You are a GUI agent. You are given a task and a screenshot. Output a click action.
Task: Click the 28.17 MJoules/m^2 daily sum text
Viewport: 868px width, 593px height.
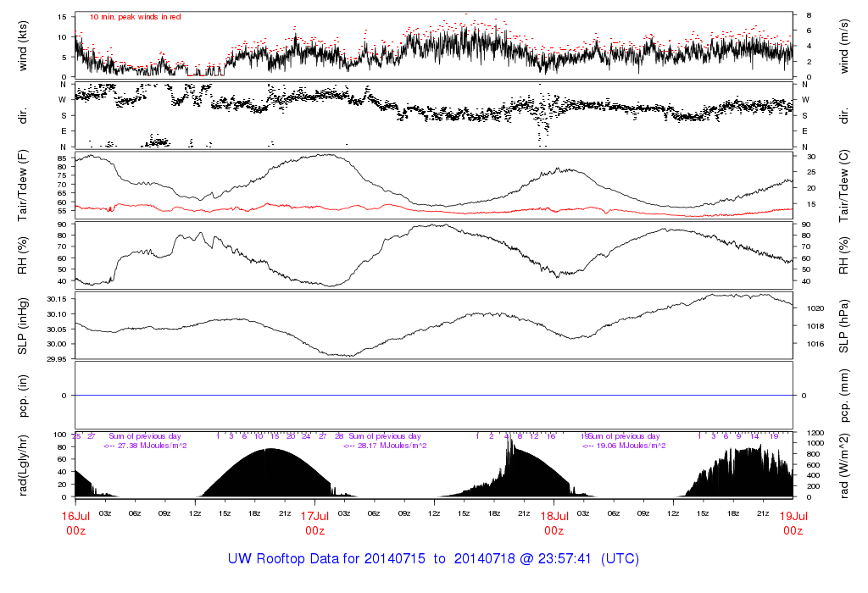point(385,446)
